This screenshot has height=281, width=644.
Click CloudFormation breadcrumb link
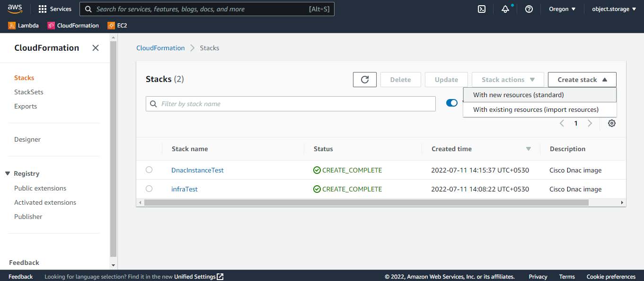click(x=160, y=48)
